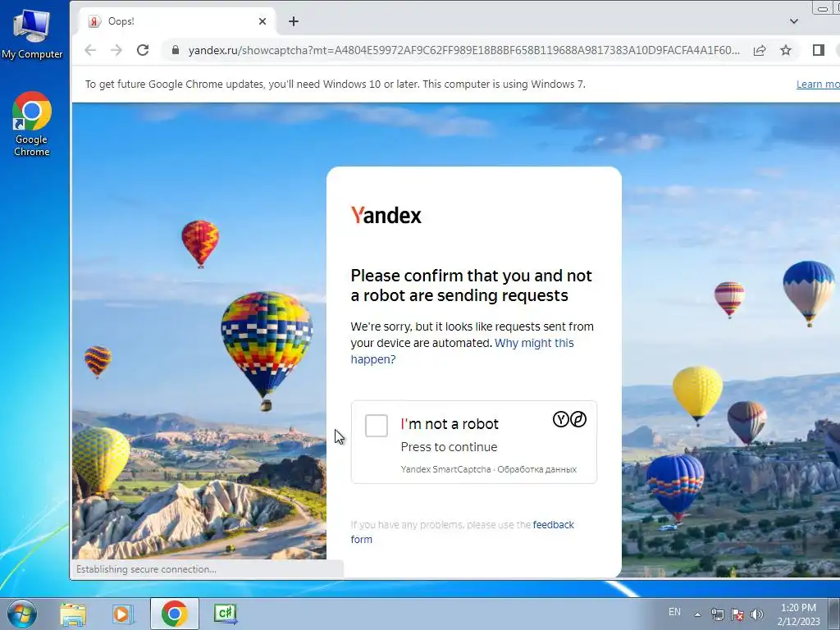The image size is (840, 630).
Task: Click the Yandex SmartCaptcha badge icons
Action: click(x=569, y=419)
